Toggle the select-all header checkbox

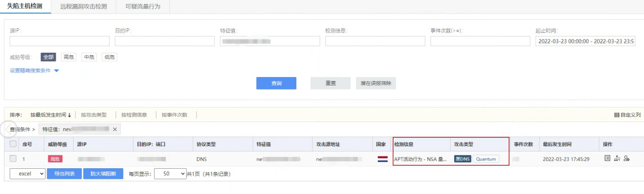pos(13,144)
